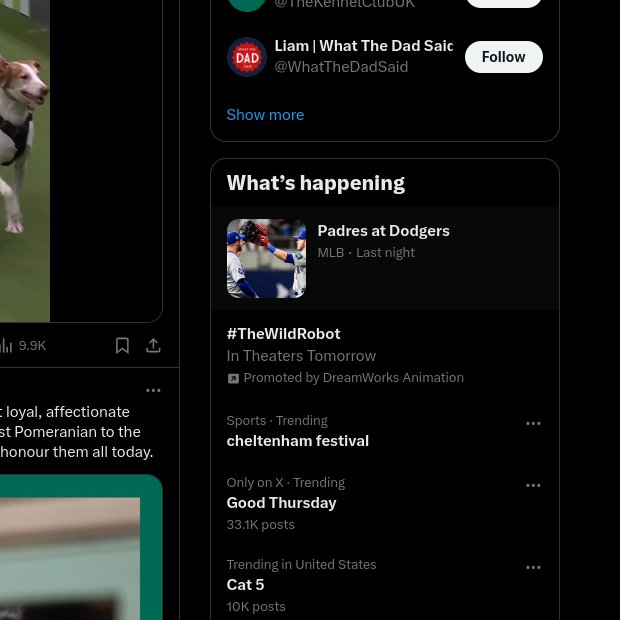Click Show more in who to follow
This screenshot has width=620, height=620.
point(265,115)
